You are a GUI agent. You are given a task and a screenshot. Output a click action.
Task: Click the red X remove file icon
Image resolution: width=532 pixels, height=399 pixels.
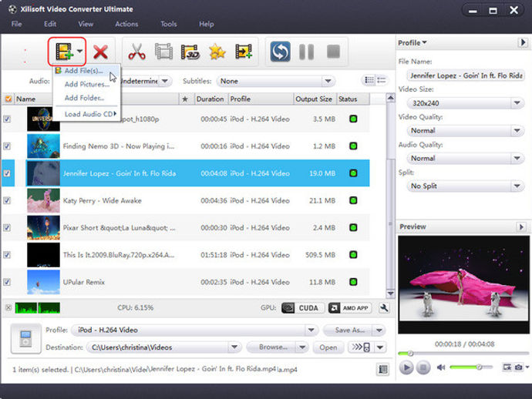pyautogui.click(x=100, y=52)
